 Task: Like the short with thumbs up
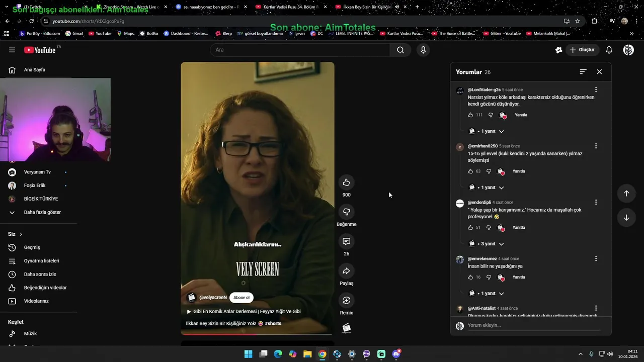346,182
